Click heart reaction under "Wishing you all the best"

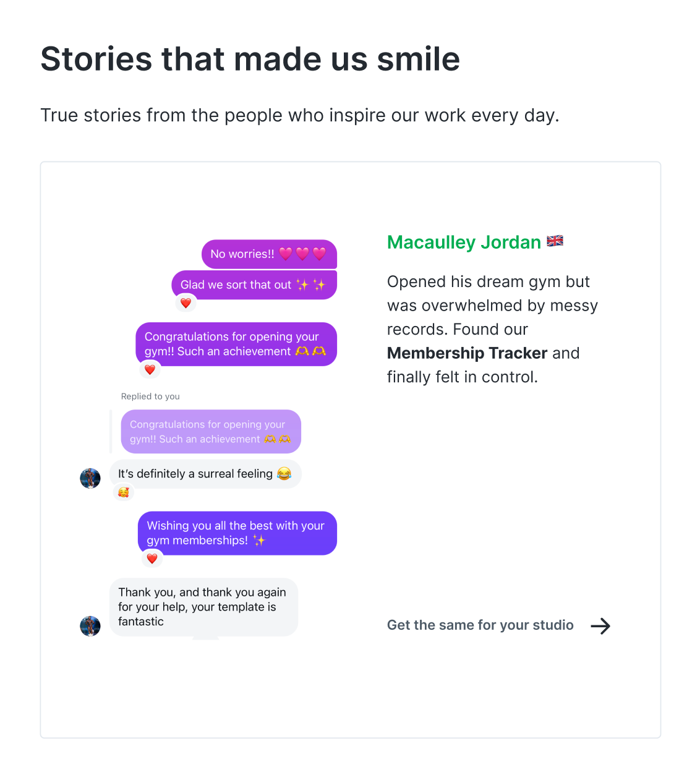pos(152,559)
